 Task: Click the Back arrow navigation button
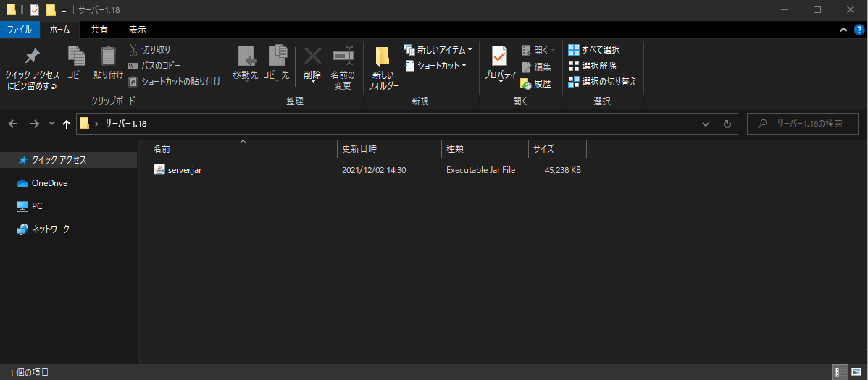pos(14,124)
